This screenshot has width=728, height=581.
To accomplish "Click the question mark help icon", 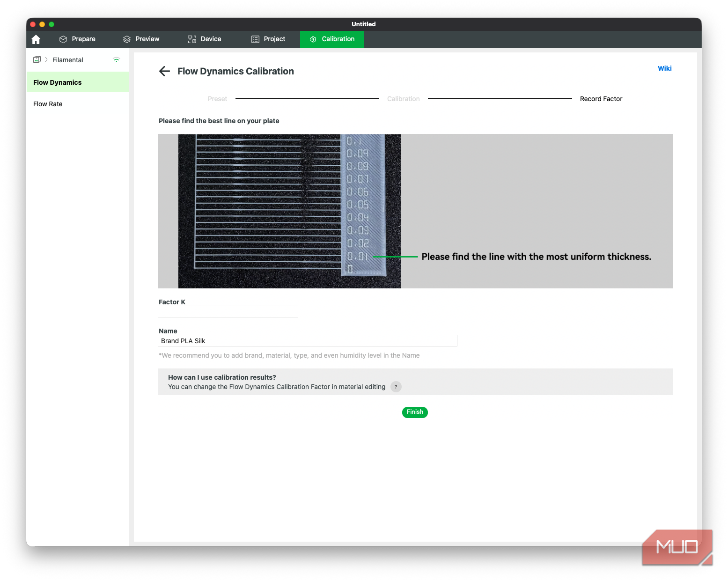I will (x=396, y=387).
